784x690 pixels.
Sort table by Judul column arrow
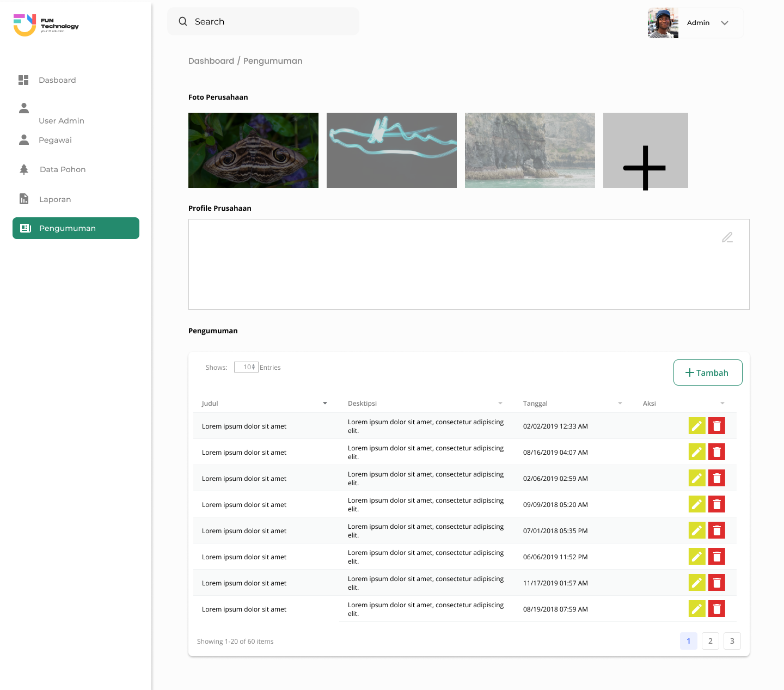point(325,404)
